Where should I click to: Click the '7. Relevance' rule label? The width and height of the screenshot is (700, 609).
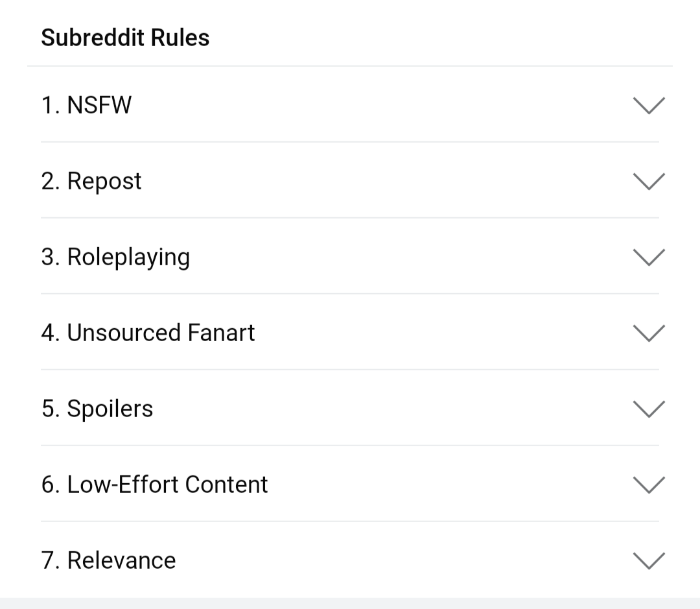point(108,561)
